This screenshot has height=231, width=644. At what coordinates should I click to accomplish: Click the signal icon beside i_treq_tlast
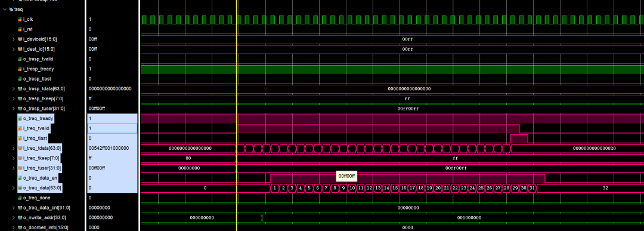point(20,138)
